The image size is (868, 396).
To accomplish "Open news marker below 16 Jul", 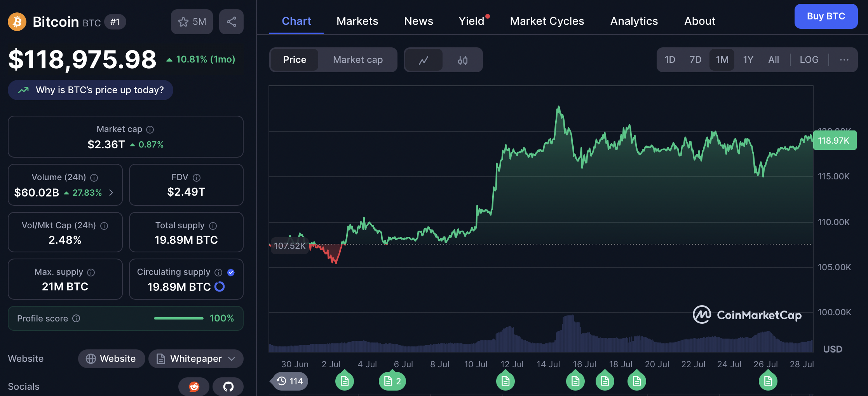I will (x=575, y=380).
